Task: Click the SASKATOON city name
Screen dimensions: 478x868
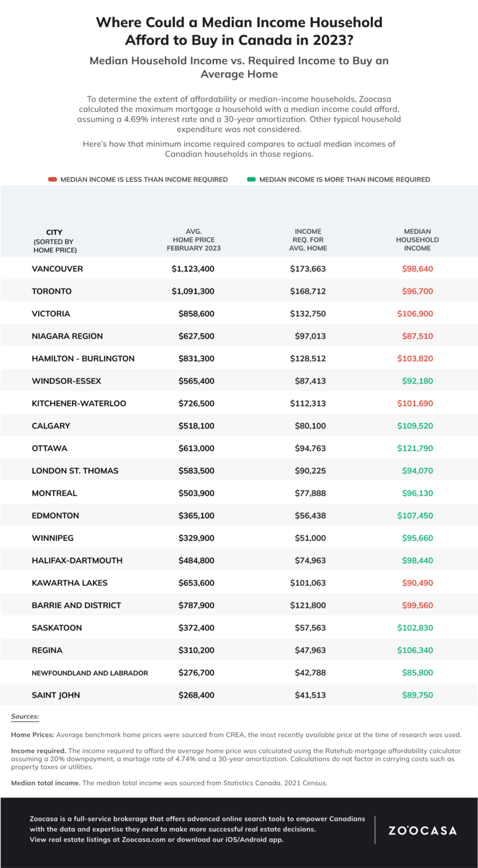Action: (x=57, y=627)
